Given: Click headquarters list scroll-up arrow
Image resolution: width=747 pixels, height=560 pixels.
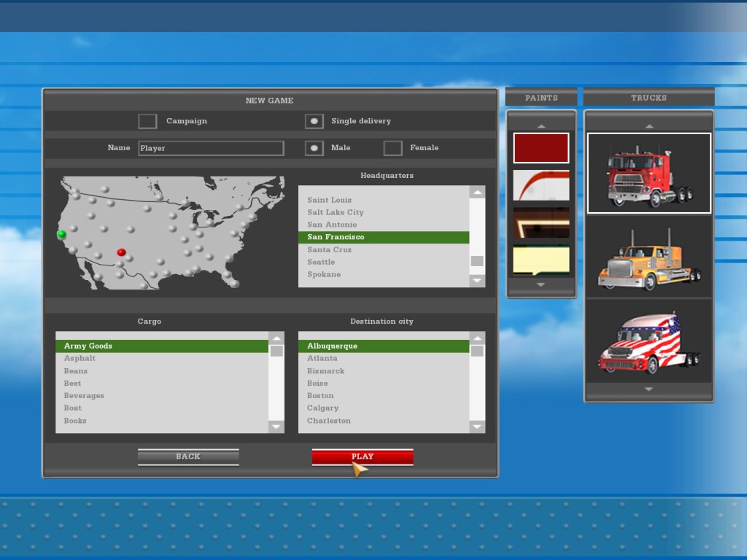Looking at the screenshot, I should 477,192.
